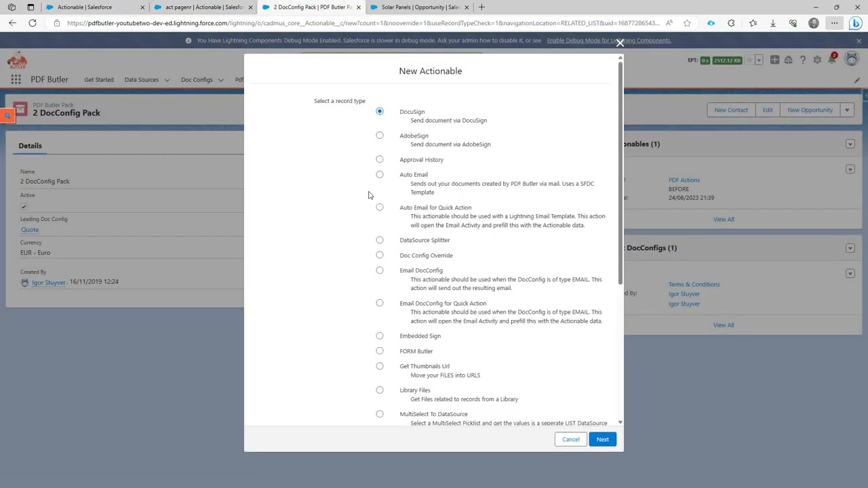The image size is (868, 488).
Task: Open the Salesforce Setup gear icon
Action: point(817,60)
